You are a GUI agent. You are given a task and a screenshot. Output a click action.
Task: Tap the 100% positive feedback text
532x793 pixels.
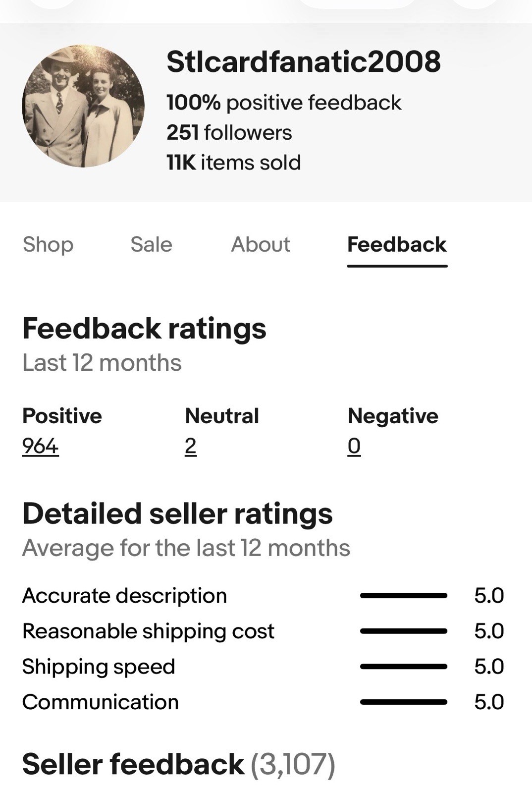(x=284, y=103)
